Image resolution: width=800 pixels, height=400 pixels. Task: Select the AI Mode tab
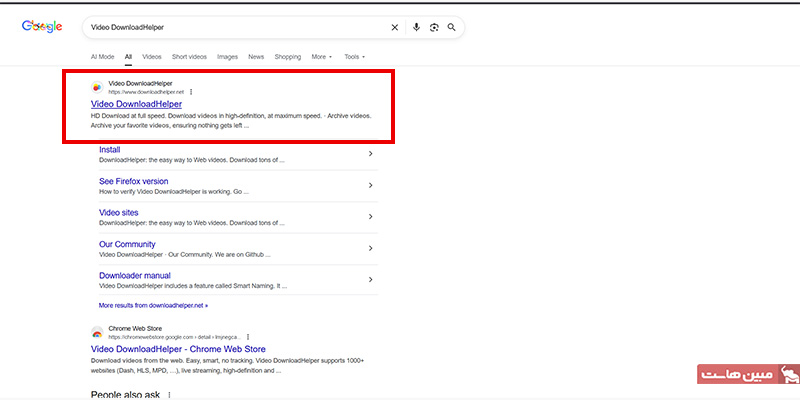(102, 57)
